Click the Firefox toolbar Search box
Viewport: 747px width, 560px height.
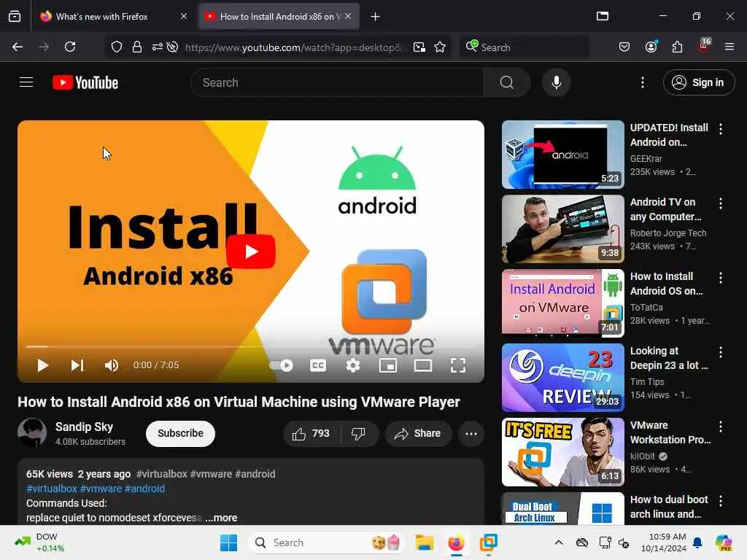pyautogui.click(x=524, y=47)
